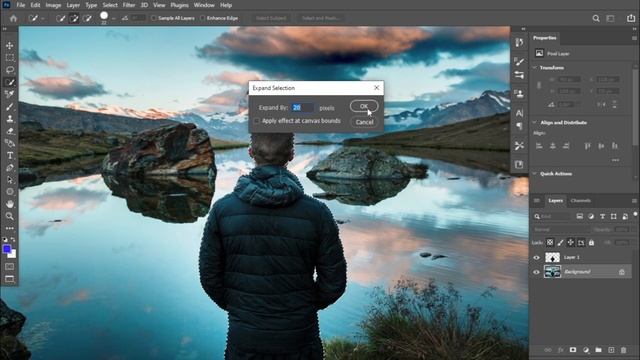Open the Select menu
The width and height of the screenshot is (640, 360).
coord(110,5)
